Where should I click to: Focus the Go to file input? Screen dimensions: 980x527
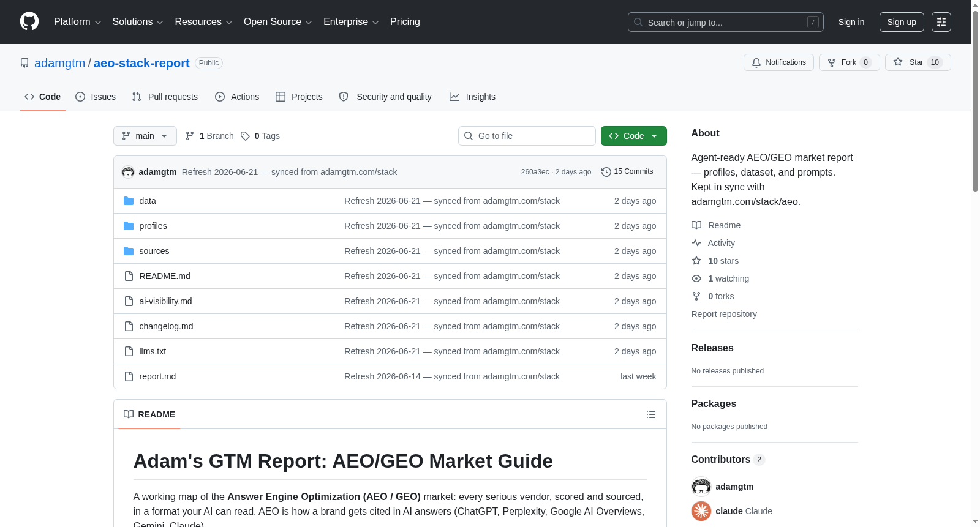(527, 136)
